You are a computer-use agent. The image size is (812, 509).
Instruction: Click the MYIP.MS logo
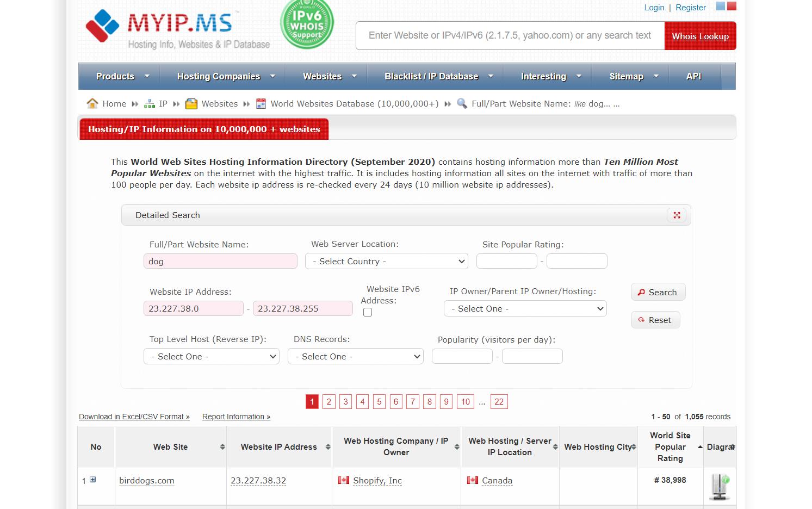click(x=178, y=29)
